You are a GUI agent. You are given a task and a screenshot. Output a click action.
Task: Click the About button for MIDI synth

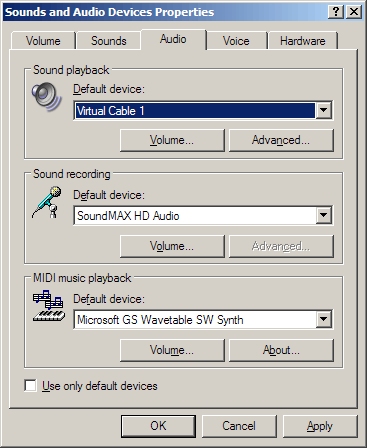point(281,350)
